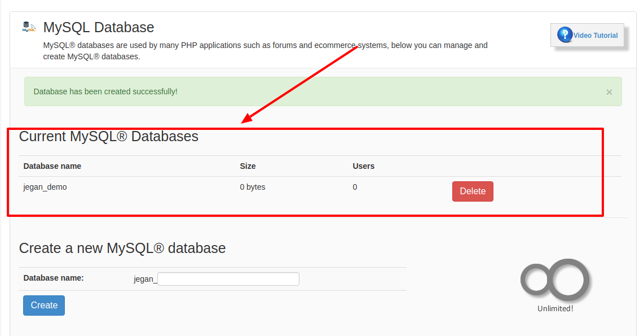Click the Database name: field label
This screenshot has width=644, height=336.
point(54,278)
